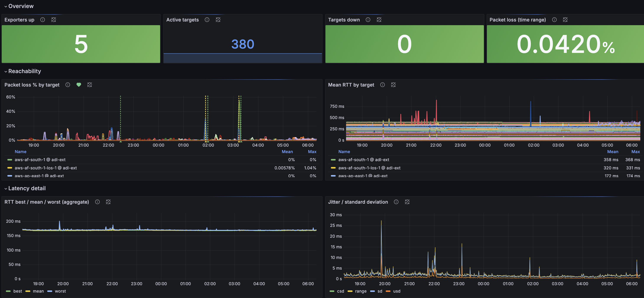This screenshot has height=298, width=644.
Task: Toggle aws-af-south-1-los-1 series in packet loss legend
Action: click(x=46, y=168)
